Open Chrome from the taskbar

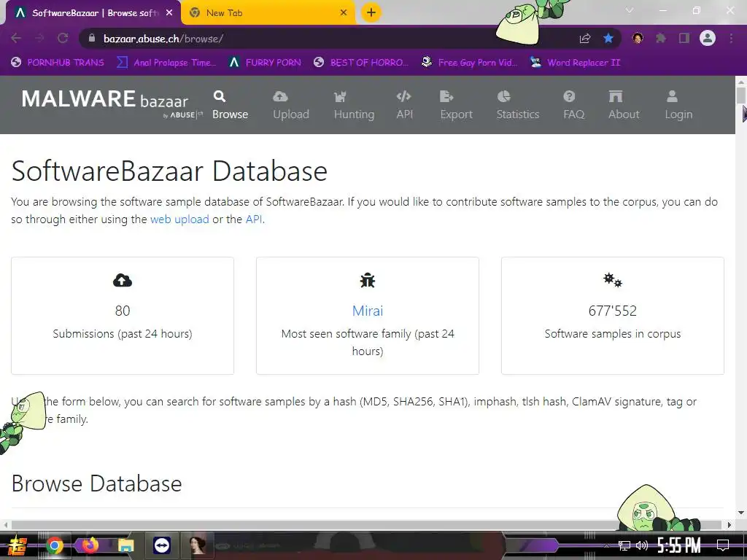[54, 545]
